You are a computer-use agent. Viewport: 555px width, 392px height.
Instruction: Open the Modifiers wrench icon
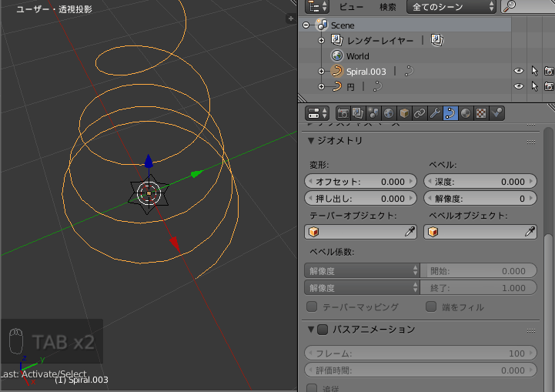(435, 113)
